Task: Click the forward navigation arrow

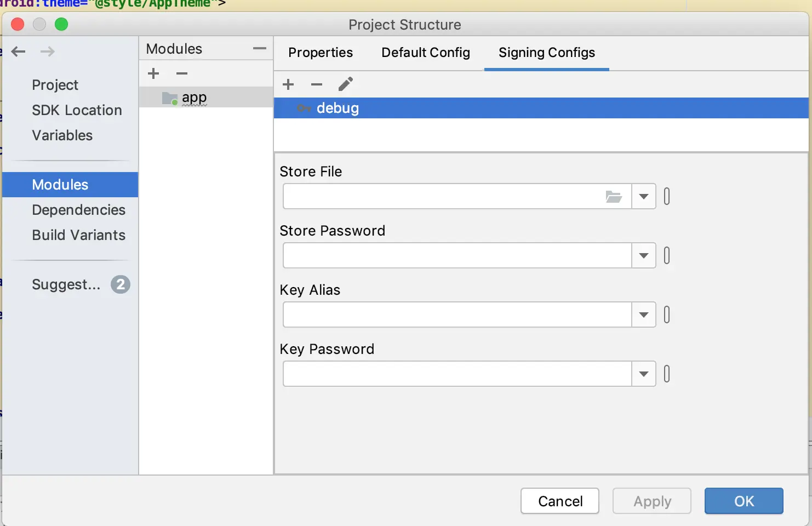Action: [x=48, y=52]
